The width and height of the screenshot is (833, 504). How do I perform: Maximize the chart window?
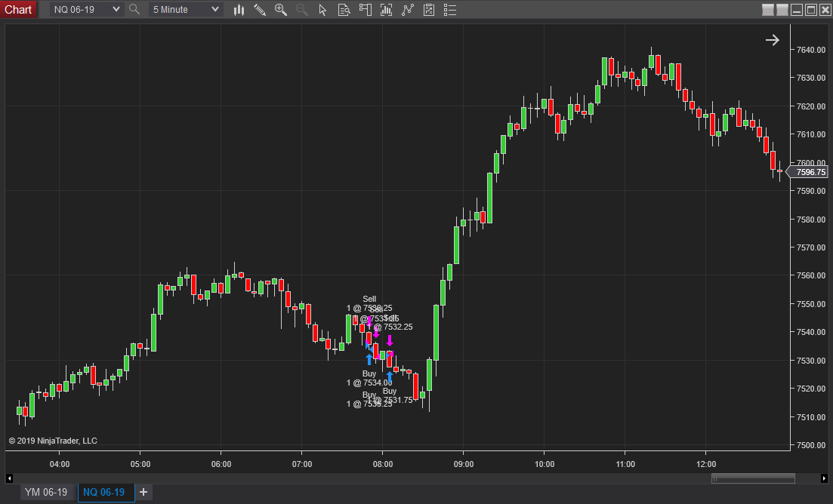click(811, 10)
